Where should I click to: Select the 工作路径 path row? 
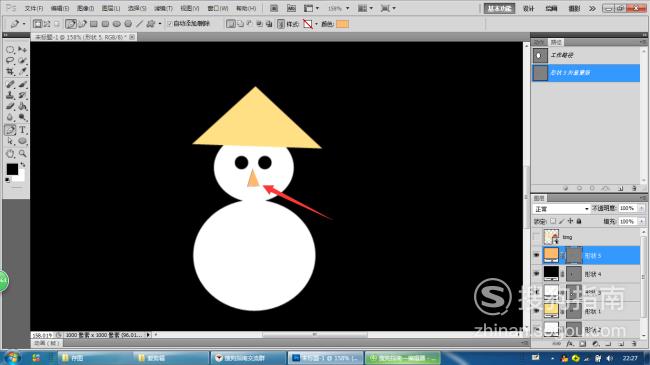click(586, 55)
